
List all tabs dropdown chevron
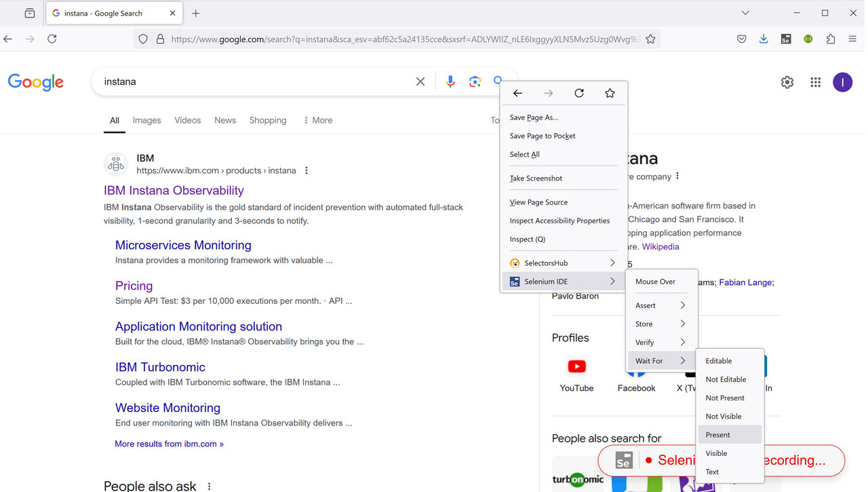point(745,13)
